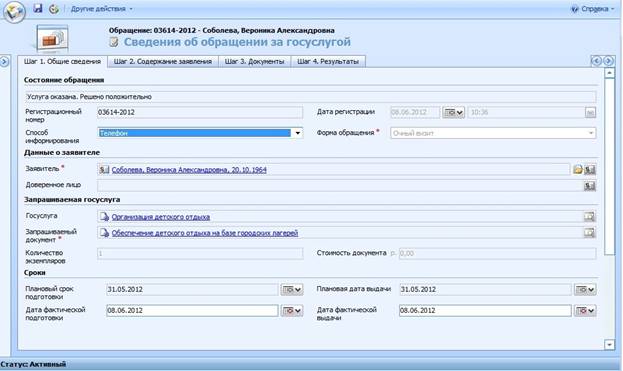623x371 pixels.
Task: Open the round application logo button
Action: click(14, 12)
